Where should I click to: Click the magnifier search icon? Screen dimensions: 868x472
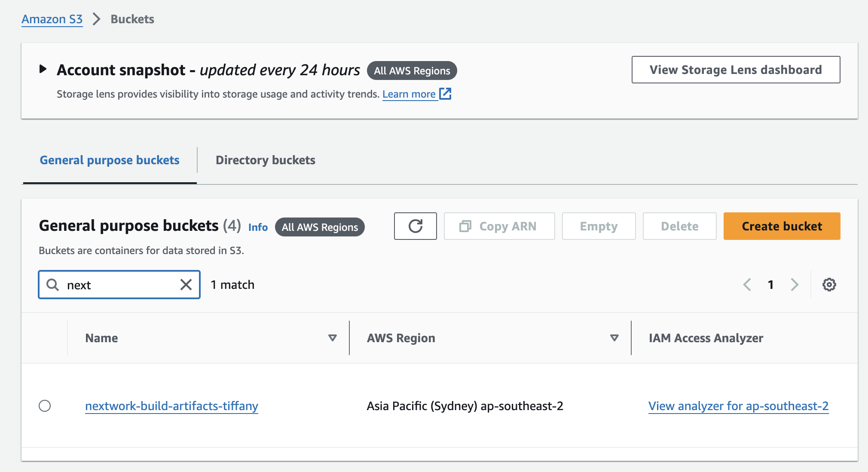tap(53, 285)
